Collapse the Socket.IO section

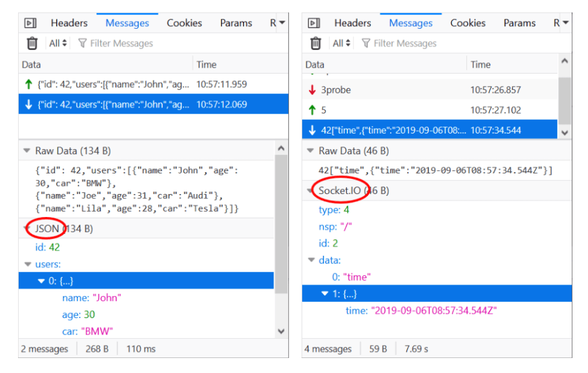(310, 190)
